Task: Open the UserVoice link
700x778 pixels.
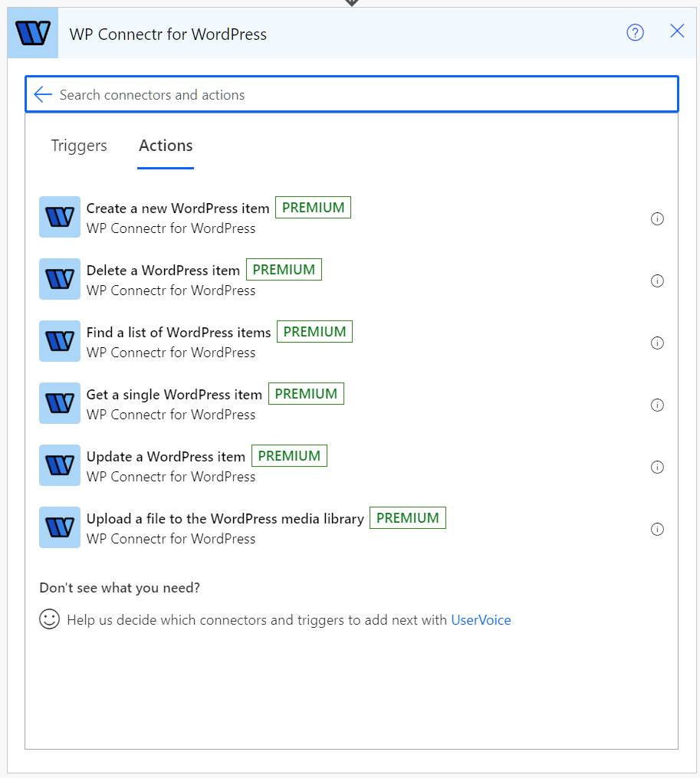Action: click(481, 619)
